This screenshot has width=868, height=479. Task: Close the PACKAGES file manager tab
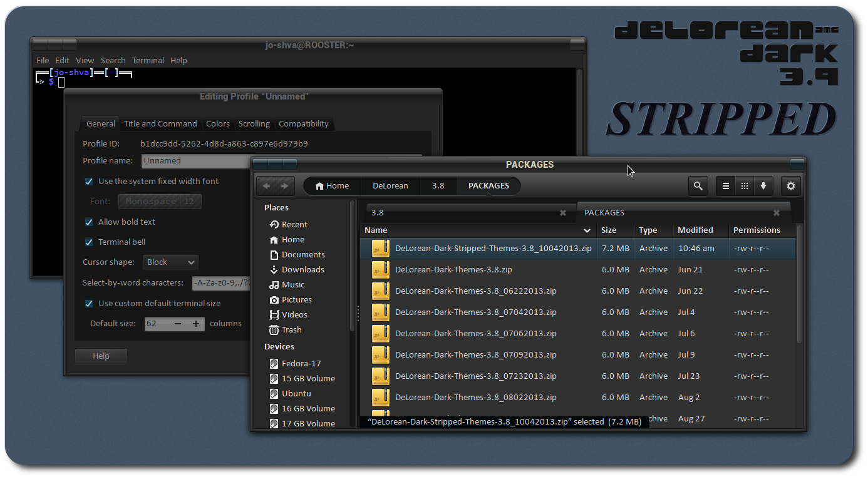point(777,213)
